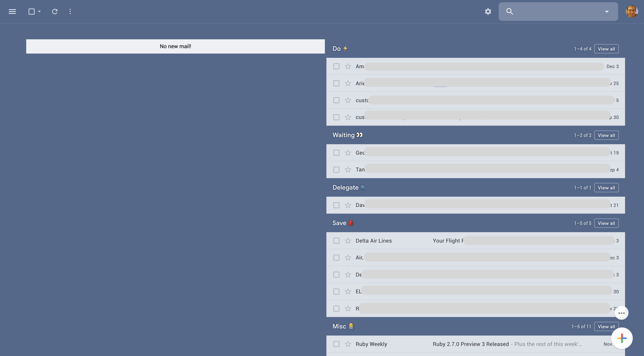644x356 pixels.
Task: Star the Ruby Weekly email
Action: (x=348, y=344)
